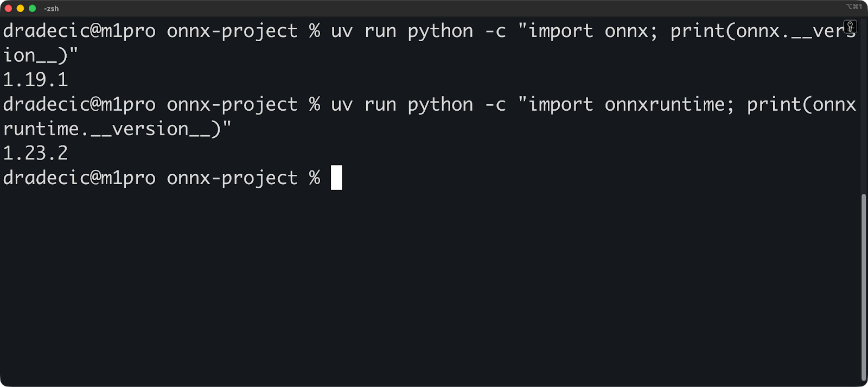Select the -zsh window title

pyautogui.click(x=50, y=8)
